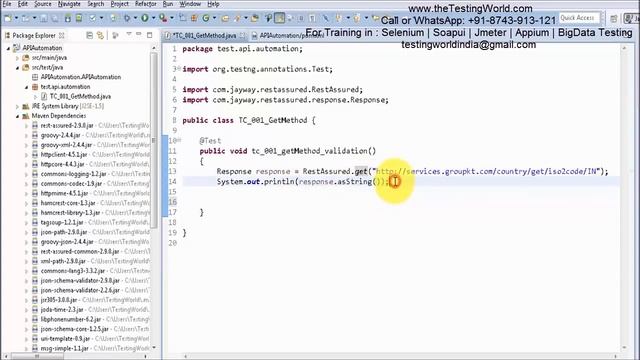Expand the JRE System Library node

[17, 107]
